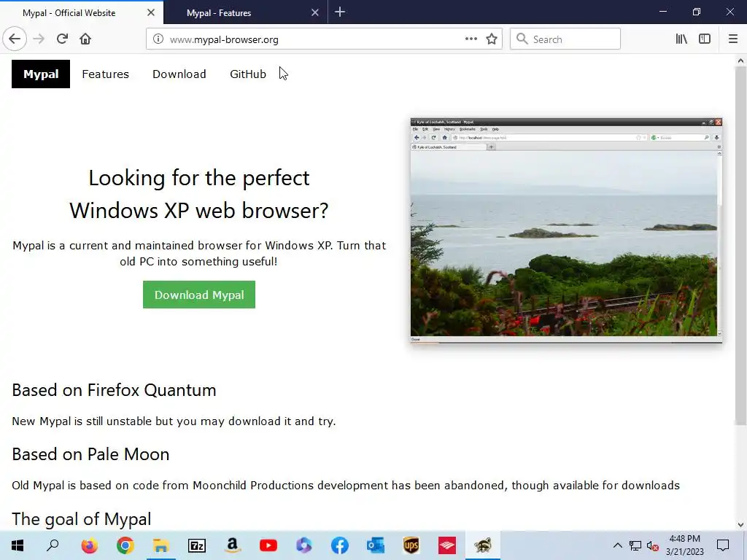Open the clock showing 4:48 PM
Viewport: 747px width, 560px height.
point(684,545)
